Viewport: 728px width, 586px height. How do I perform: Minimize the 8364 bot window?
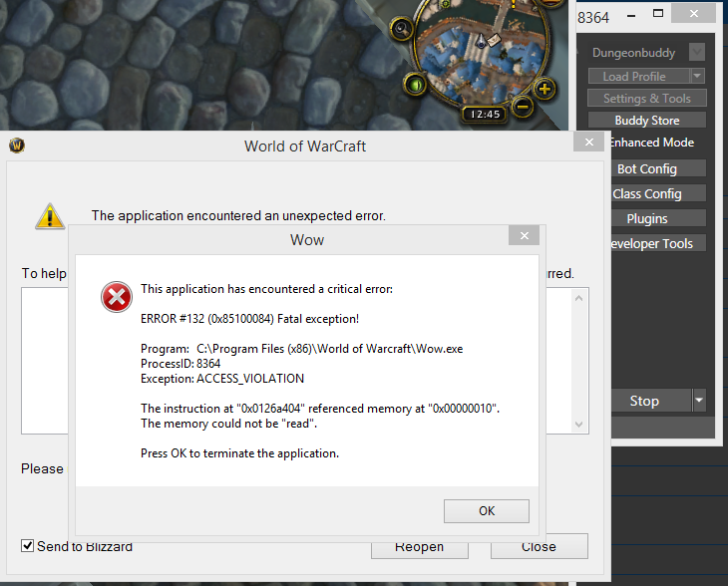click(x=631, y=15)
